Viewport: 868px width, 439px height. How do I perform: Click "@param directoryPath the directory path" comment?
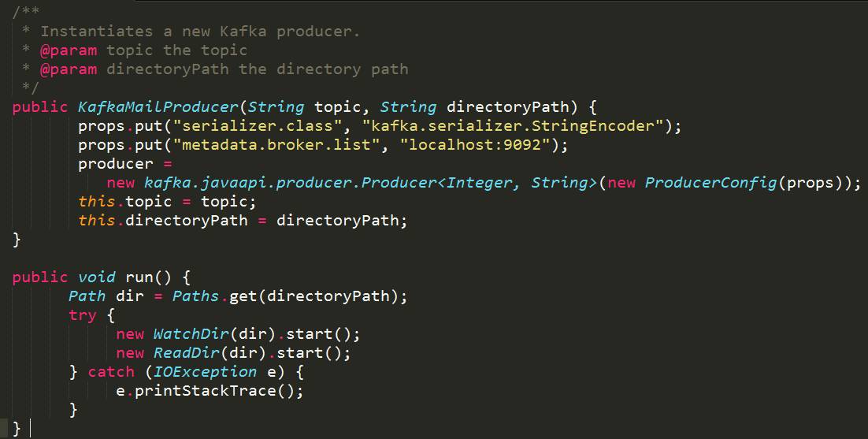click(224, 69)
